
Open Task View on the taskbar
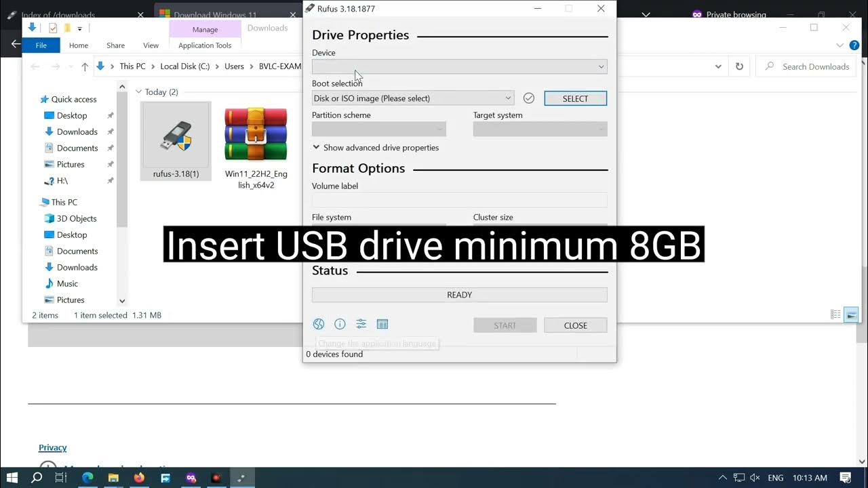[61, 478]
